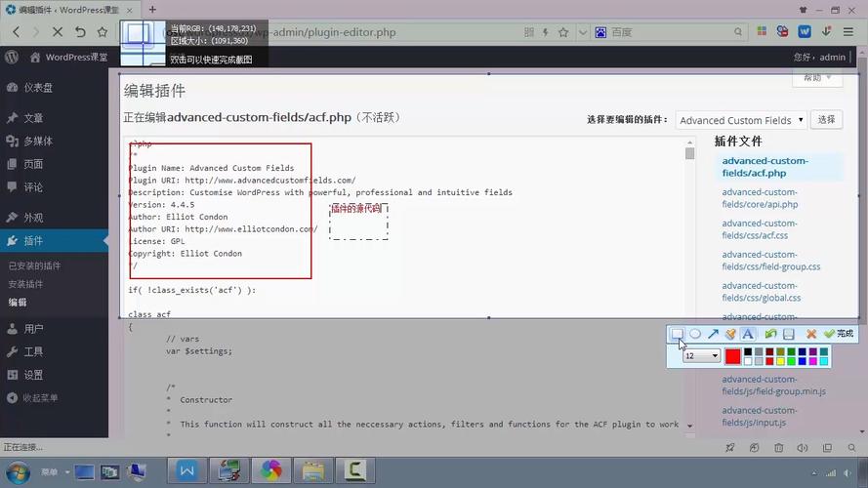868x488 pixels.
Task: Open the font size 12 dropdown
Action: pyautogui.click(x=701, y=356)
